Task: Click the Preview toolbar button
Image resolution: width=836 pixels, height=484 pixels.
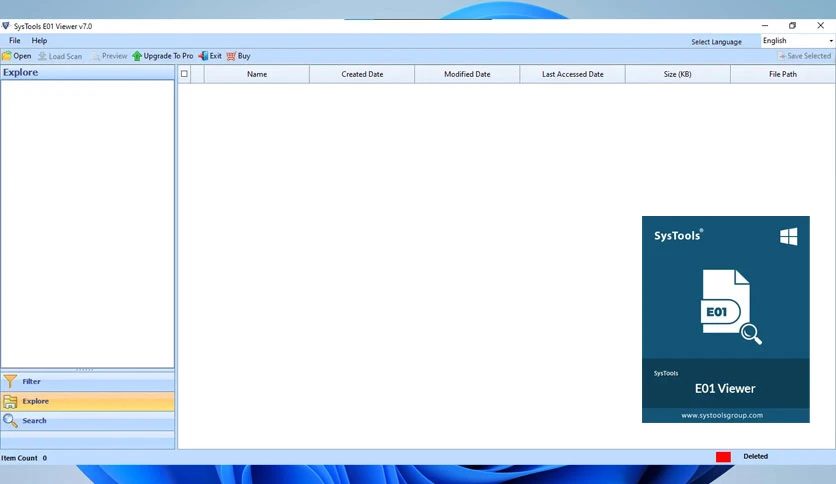Action: point(109,56)
